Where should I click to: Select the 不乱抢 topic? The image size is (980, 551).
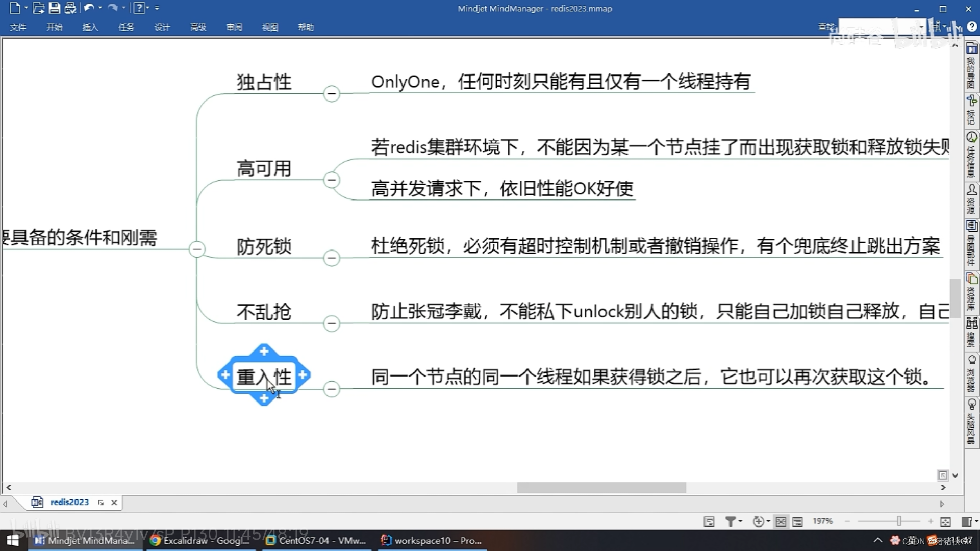coord(264,312)
